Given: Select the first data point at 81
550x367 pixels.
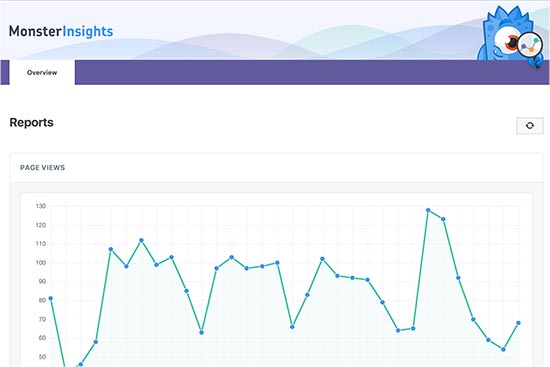Looking at the screenshot, I should pyautogui.click(x=51, y=298).
